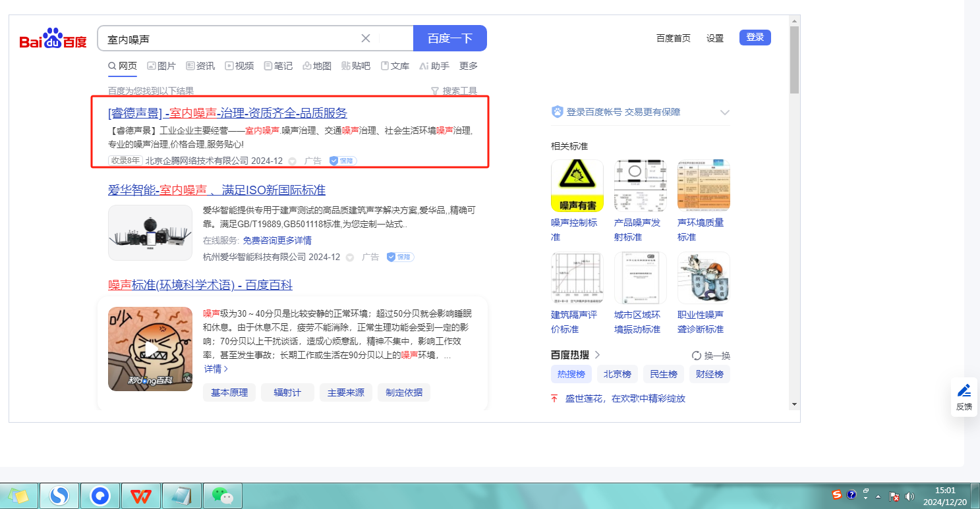Switch to the 财经榜 tab

click(710, 374)
